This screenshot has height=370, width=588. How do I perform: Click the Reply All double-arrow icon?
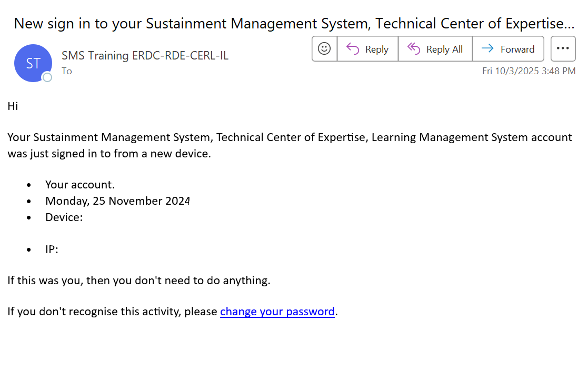[x=414, y=48]
